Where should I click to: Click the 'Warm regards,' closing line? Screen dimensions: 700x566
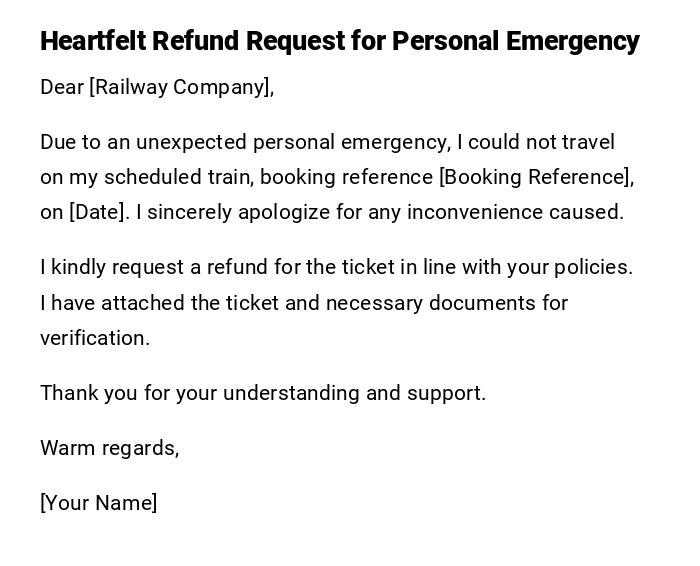pyautogui.click(x=109, y=448)
